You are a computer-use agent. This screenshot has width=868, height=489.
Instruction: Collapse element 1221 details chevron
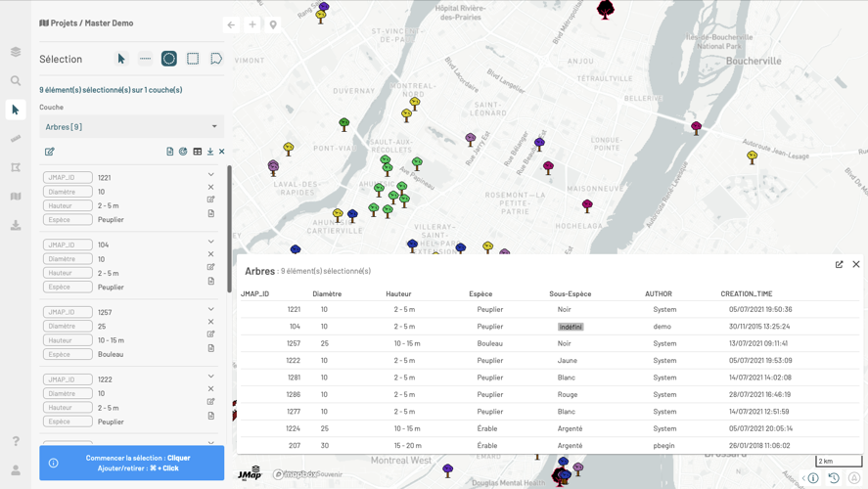(x=210, y=175)
